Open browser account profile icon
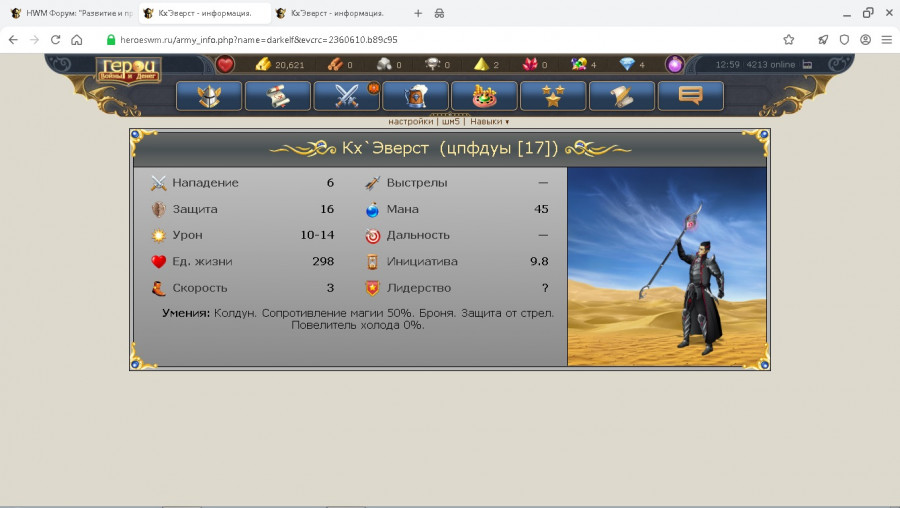900x508 pixels. (865, 40)
